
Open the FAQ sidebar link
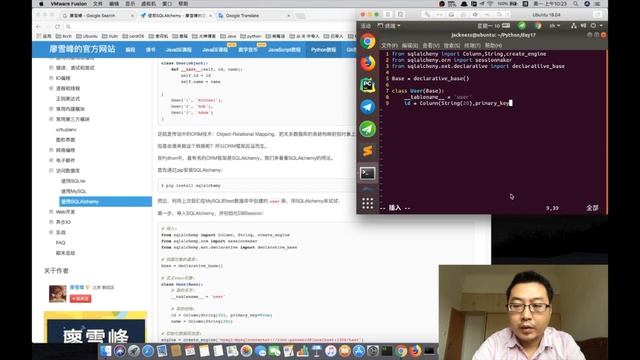coord(60,242)
